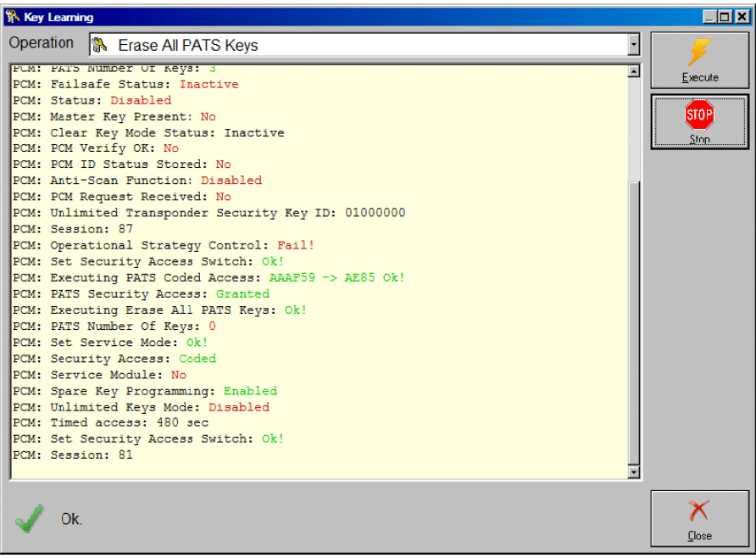The height and width of the screenshot is (558, 756).
Task: Minimize the Key Learning window
Action: (709, 17)
